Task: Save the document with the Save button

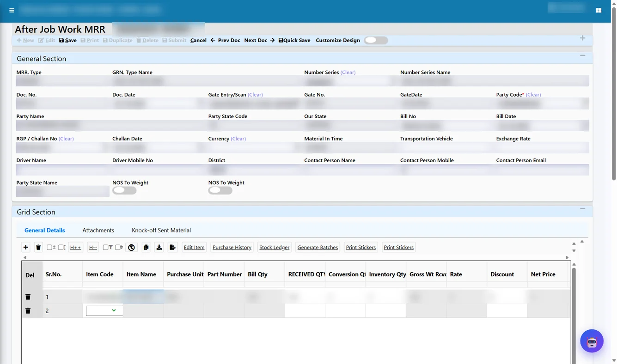Action: point(68,40)
